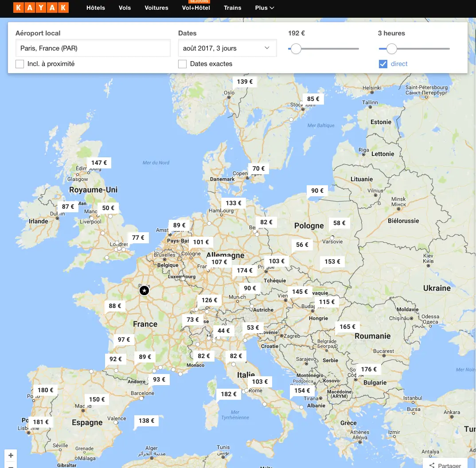Viewport: 476px width, 468px height.
Task: Select Vol+Hôtel in the top navigation
Action: 196,8
